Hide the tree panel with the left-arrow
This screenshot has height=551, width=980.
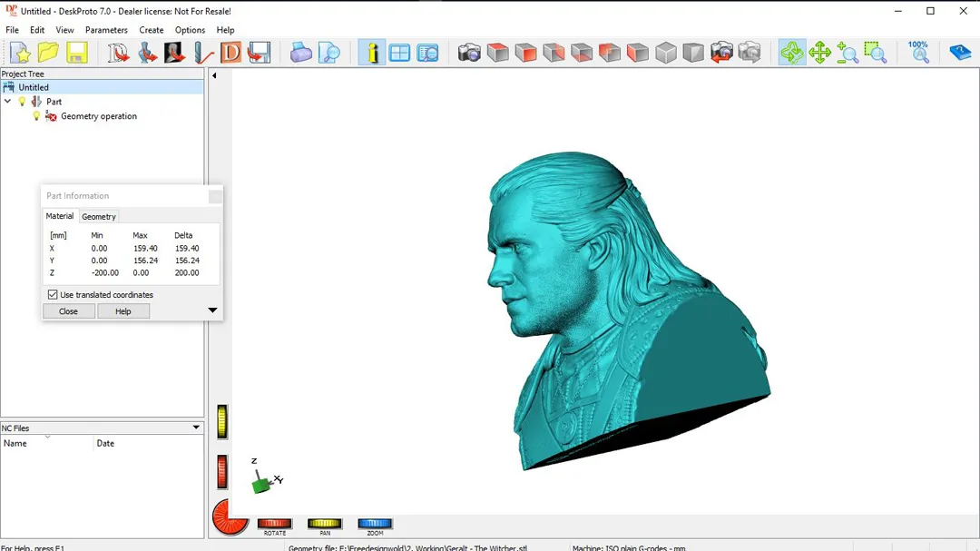click(x=214, y=75)
